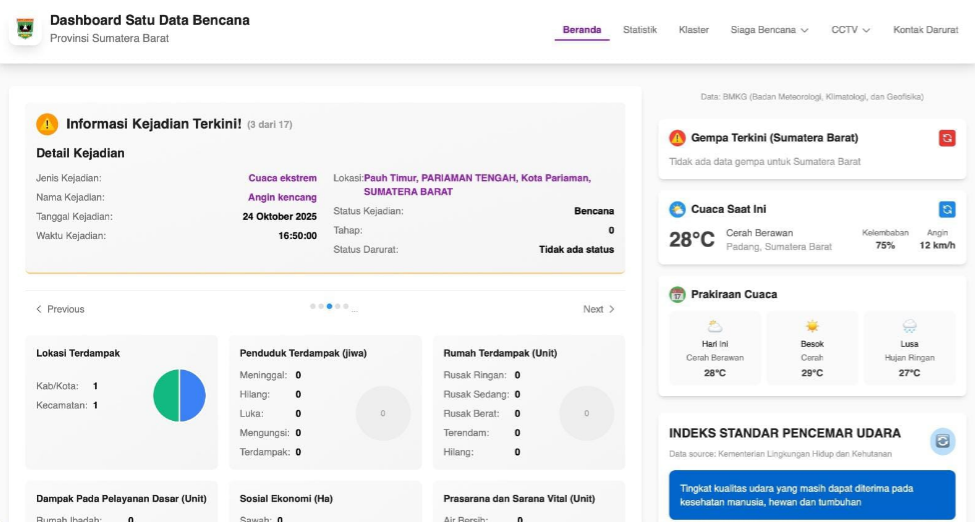
Task: Click the blue half of Lokasi Terdampak pie chart
Action: pos(193,396)
